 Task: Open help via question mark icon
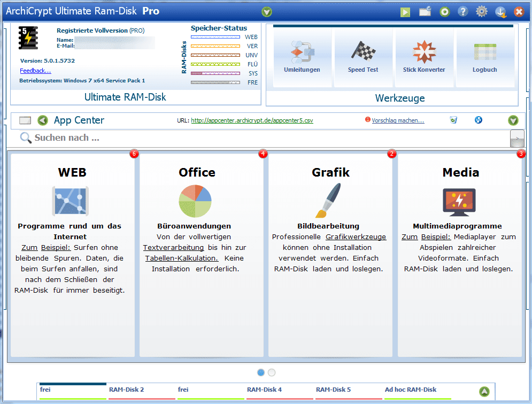pos(463,12)
